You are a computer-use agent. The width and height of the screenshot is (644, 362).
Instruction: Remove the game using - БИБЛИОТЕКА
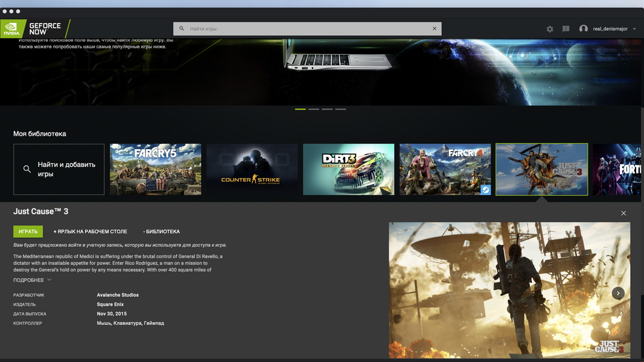point(161,232)
